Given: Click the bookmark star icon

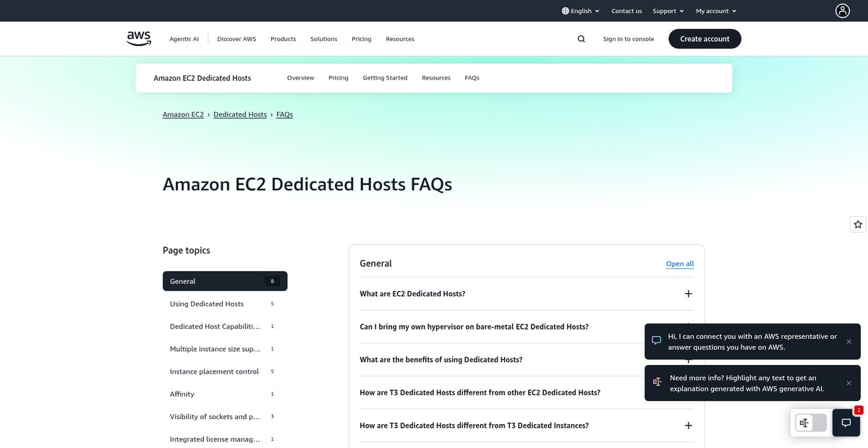Looking at the screenshot, I should [858, 225].
